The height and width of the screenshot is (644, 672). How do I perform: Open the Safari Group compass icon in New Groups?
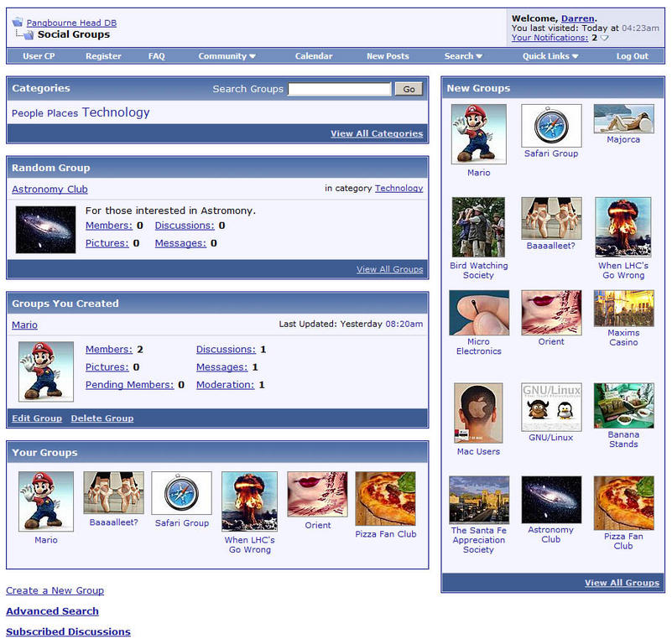551,126
